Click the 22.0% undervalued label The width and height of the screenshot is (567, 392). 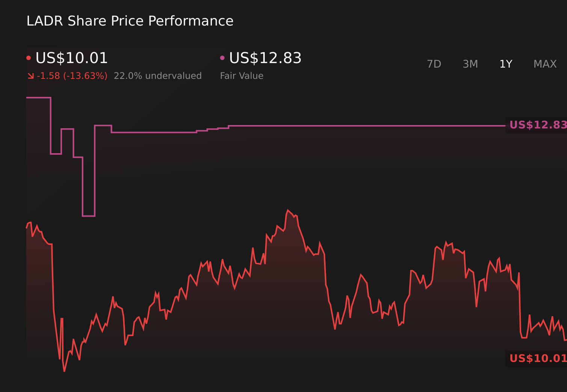click(x=158, y=75)
